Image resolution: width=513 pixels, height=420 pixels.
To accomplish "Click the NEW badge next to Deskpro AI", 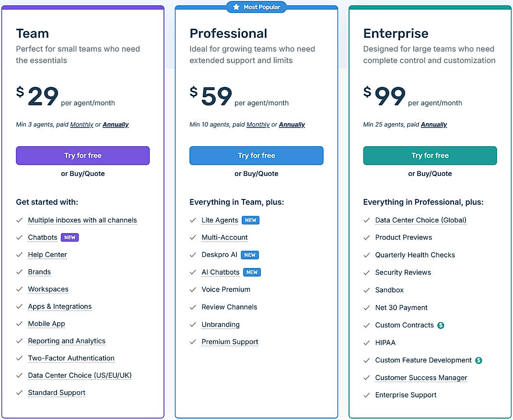I will coord(250,255).
